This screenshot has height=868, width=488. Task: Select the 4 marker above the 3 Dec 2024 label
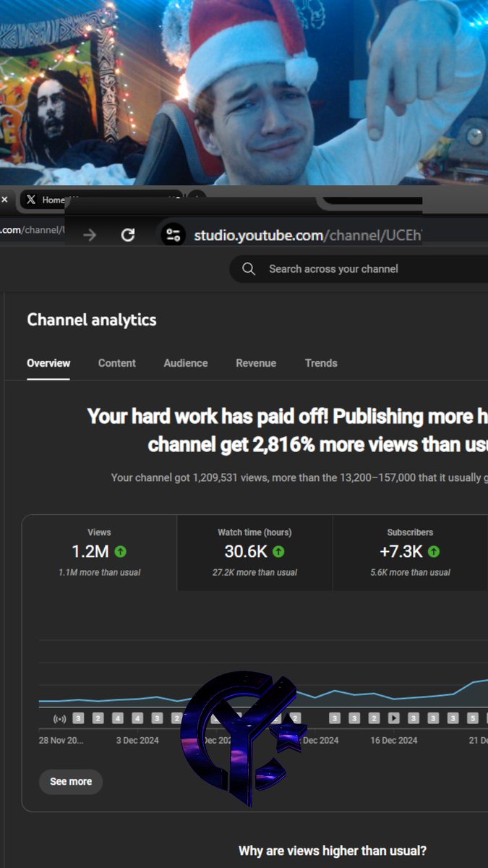[x=137, y=718]
